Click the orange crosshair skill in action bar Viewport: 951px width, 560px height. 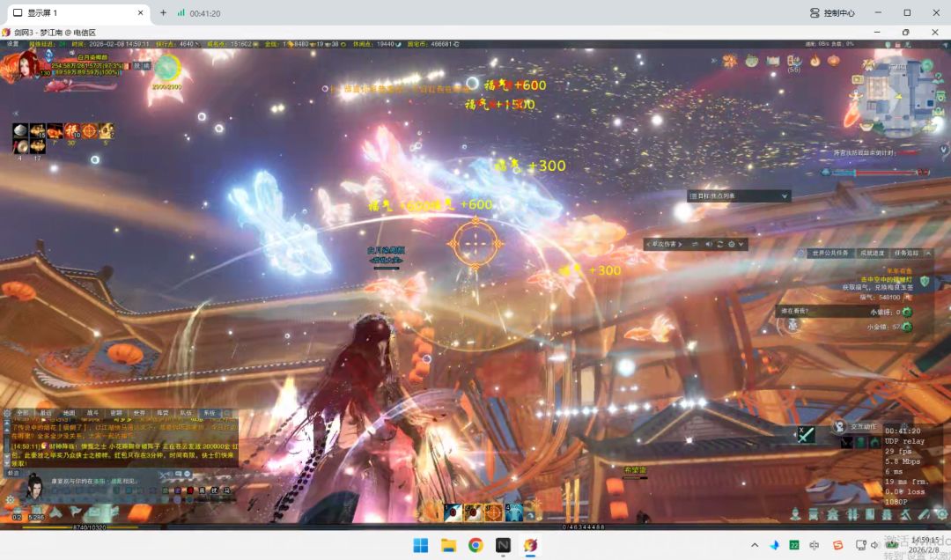tap(493, 512)
